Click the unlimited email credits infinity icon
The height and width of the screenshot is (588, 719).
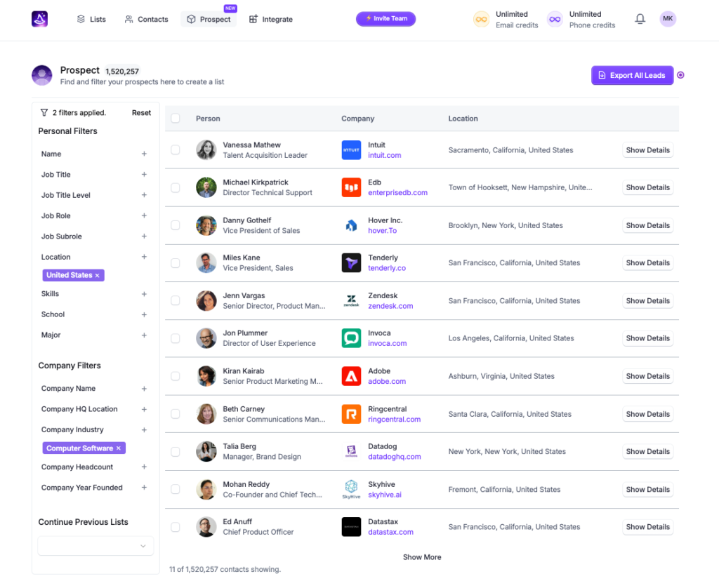pos(481,19)
